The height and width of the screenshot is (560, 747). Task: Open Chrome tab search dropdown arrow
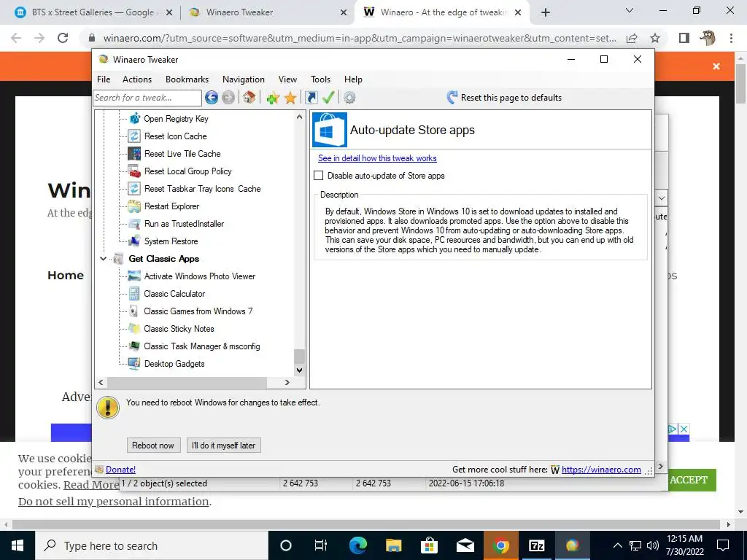pos(630,10)
